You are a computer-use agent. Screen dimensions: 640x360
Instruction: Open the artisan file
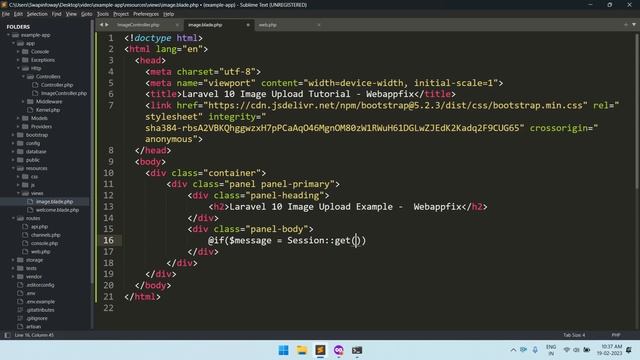click(x=33, y=327)
